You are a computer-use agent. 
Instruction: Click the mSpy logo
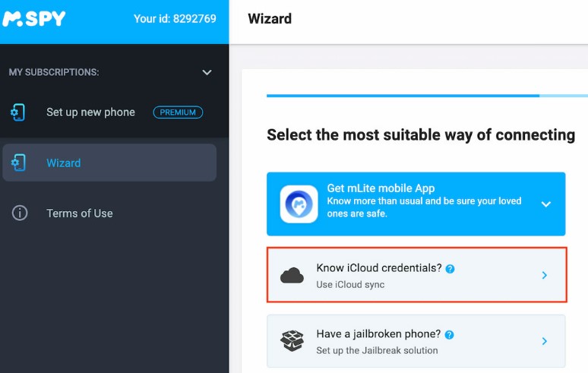pos(34,18)
